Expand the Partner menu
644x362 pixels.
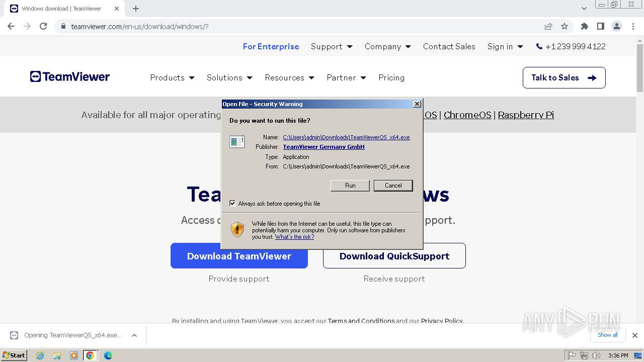[x=346, y=77]
